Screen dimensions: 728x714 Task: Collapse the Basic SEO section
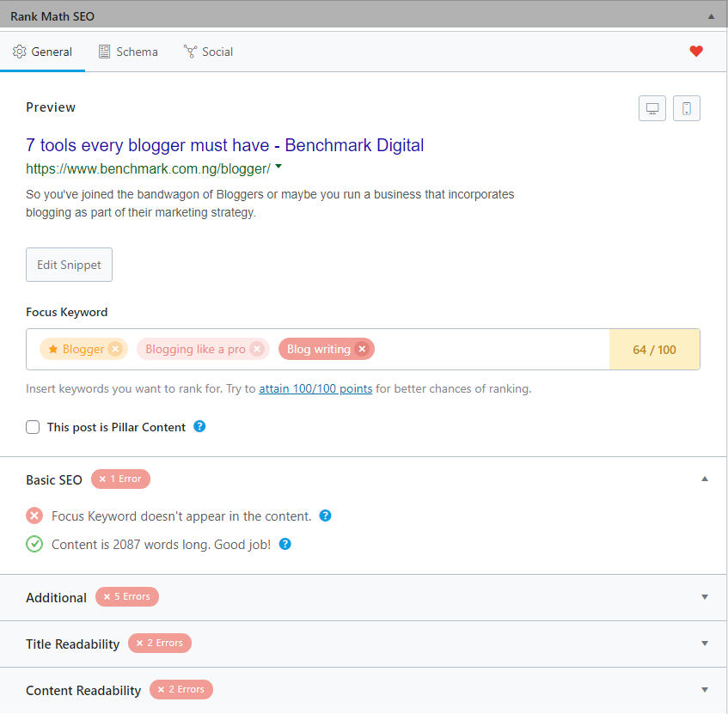[x=705, y=479]
